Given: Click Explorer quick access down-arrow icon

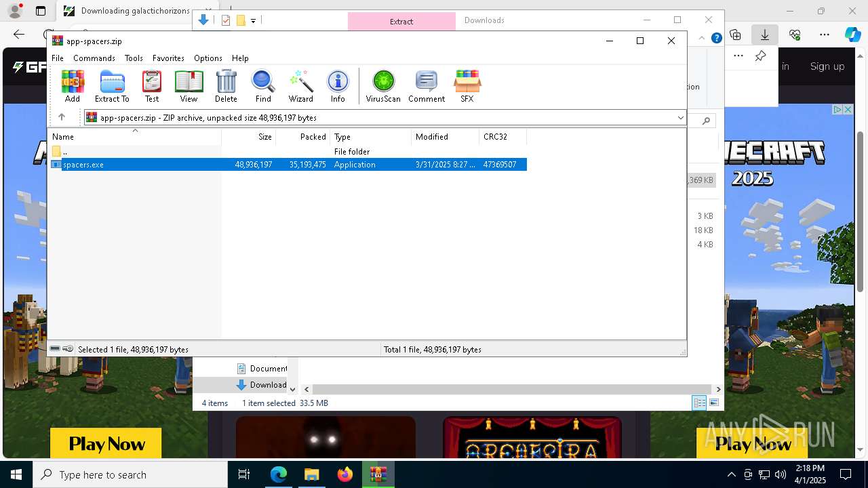Looking at the screenshot, I should pos(203,20).
